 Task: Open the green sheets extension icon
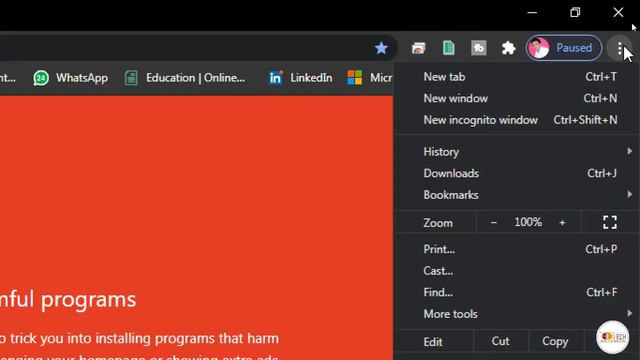[449, 48]
